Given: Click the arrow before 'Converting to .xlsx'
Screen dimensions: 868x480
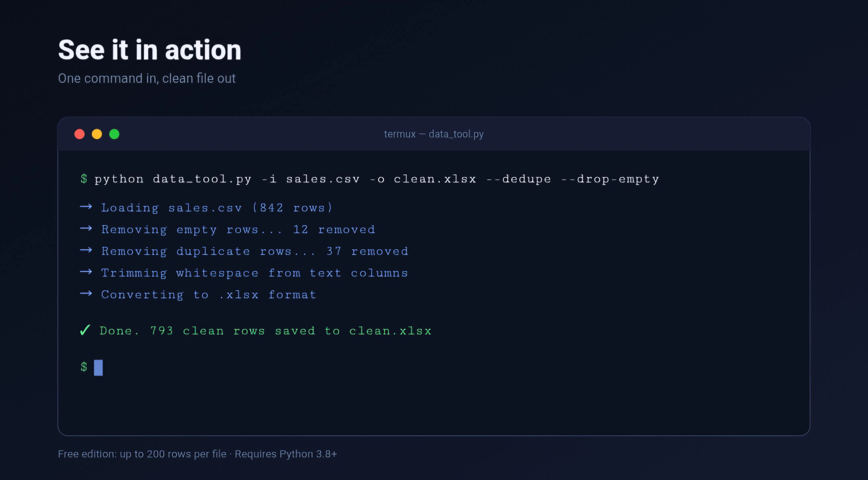Looking at the screenshot, I should [86, 293].
